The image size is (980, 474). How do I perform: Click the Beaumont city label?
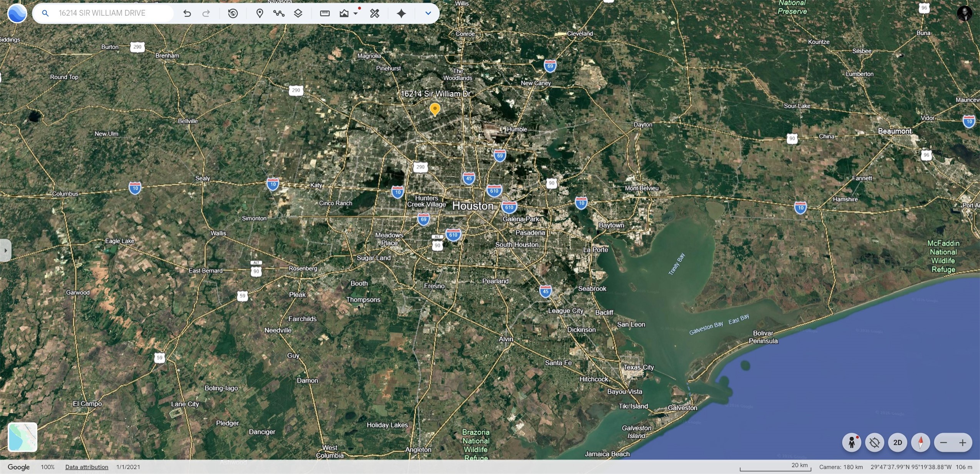click(x=895, y=131)
